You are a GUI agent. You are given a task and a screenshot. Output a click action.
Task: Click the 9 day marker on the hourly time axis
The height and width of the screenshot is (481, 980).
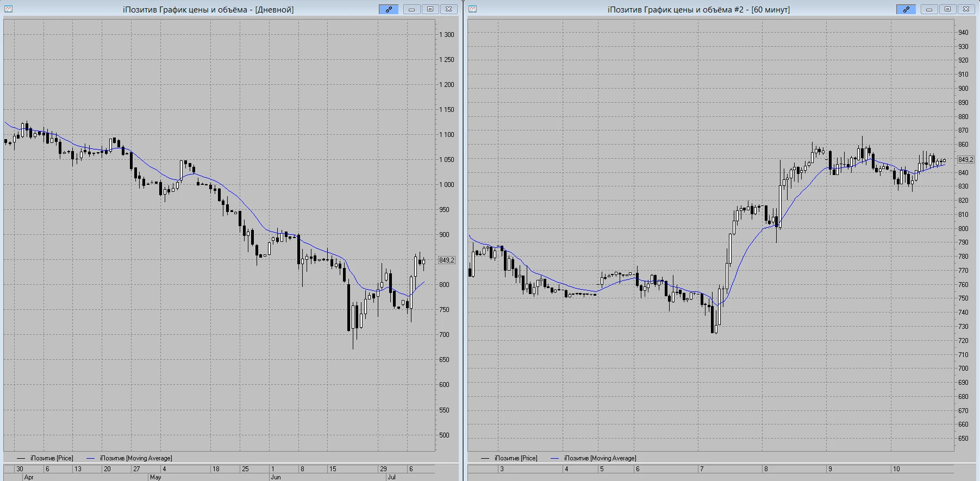pos(830,469)
